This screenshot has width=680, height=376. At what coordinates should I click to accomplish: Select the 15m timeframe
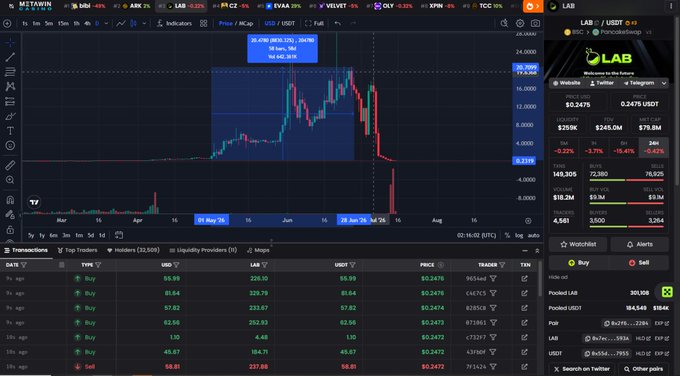click(x=63, y=23)
